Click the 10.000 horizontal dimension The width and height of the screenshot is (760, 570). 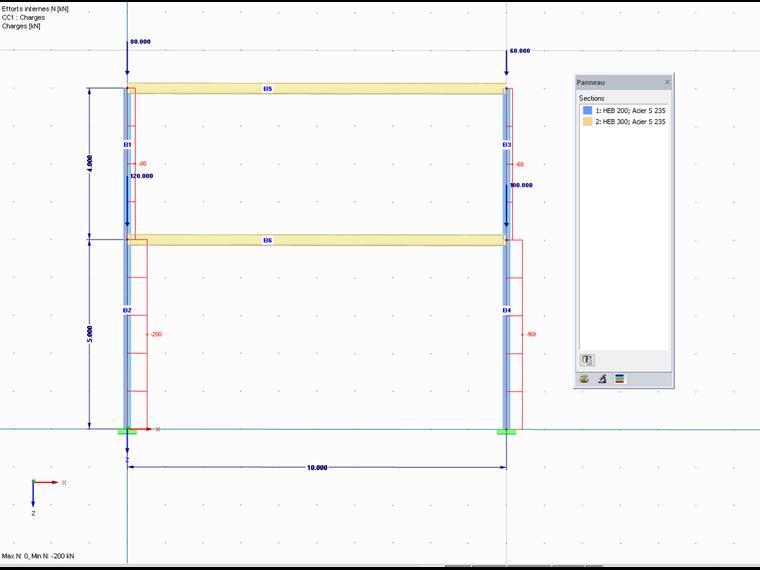click(x=317, y=468)
